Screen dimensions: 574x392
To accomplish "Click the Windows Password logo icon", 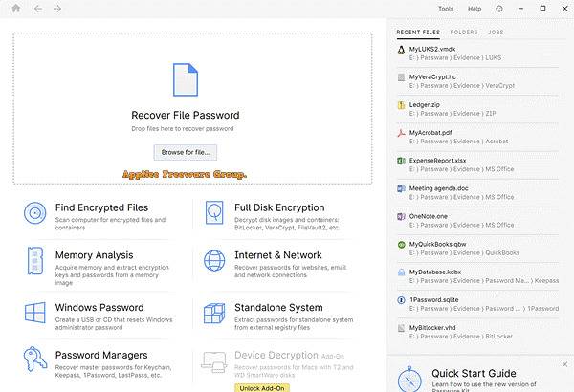I will click(x=35, y=313).
